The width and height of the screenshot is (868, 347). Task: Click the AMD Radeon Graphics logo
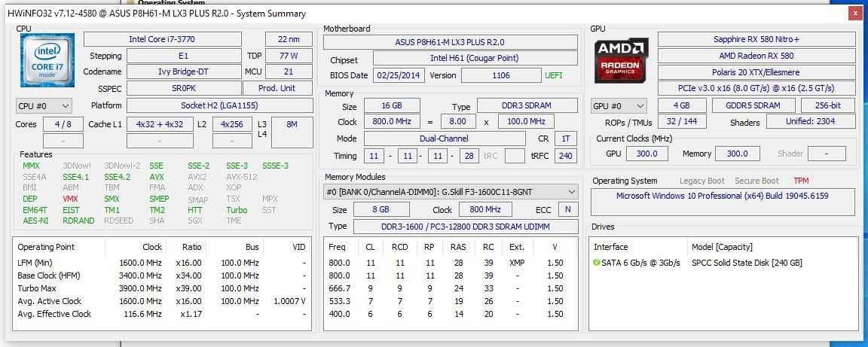click(622, 60)
